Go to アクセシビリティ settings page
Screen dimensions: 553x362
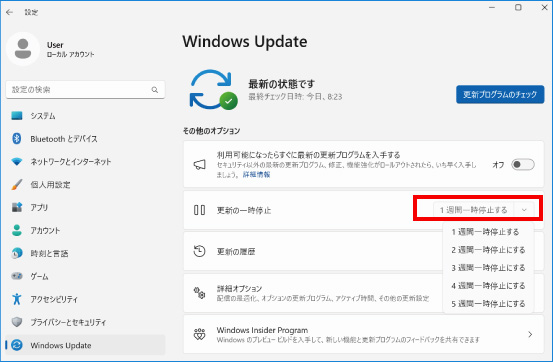(x=85, y=299)
